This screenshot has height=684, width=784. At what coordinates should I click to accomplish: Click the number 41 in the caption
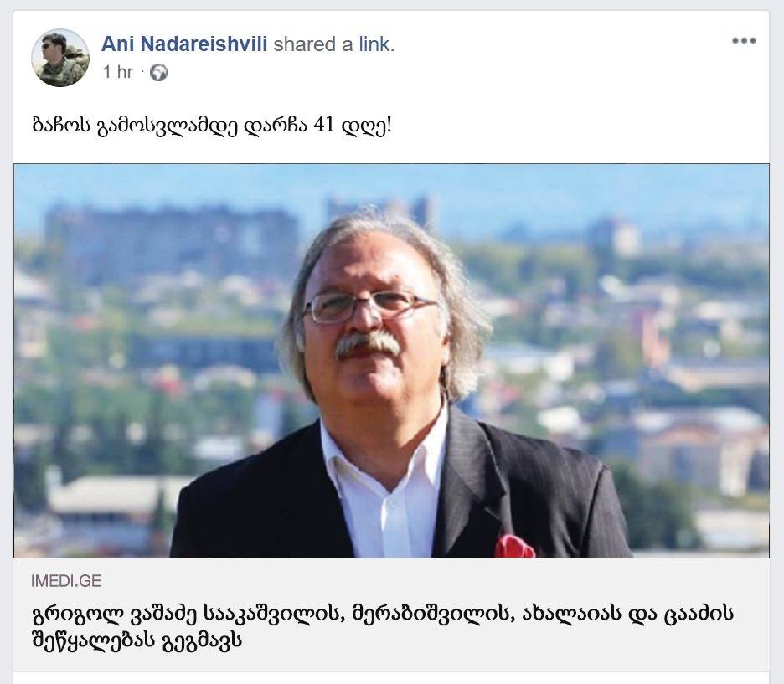(324, 125)
